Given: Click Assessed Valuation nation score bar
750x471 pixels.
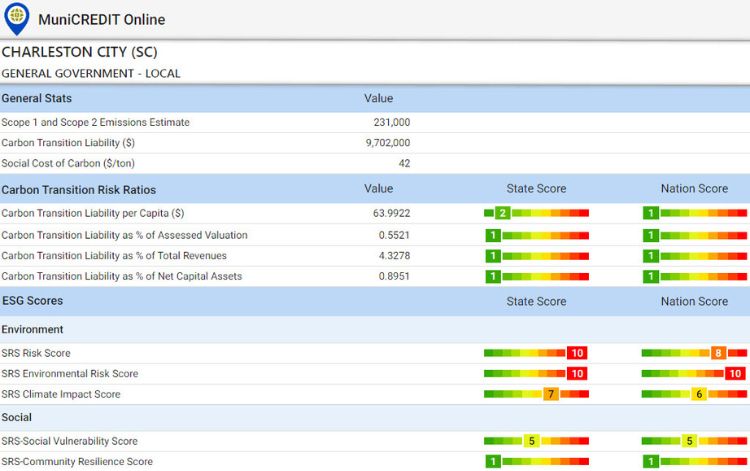Looking at the screenshot, I should 695,235.
